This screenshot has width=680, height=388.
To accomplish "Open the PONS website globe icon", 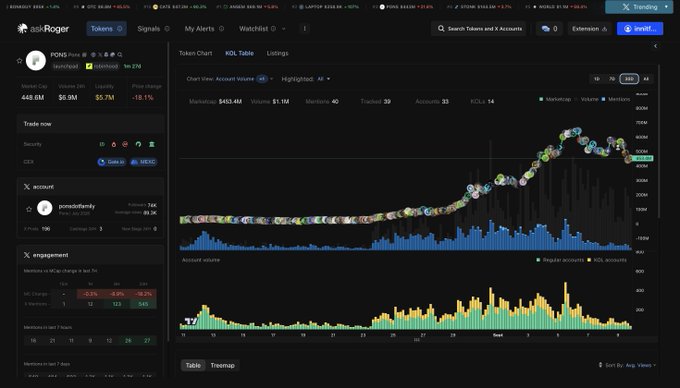I will pos(93,55).
